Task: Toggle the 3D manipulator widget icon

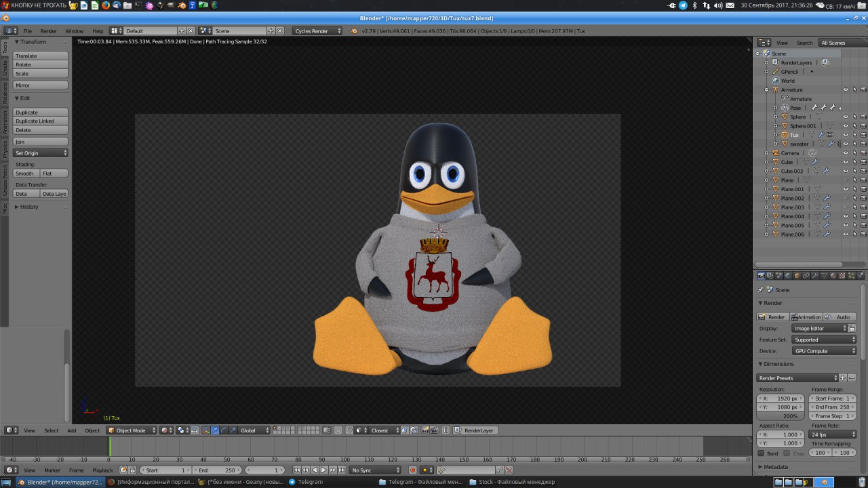Action: (x=205, y=430)
